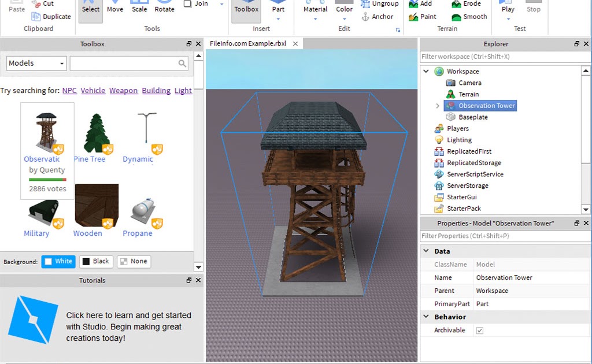Image resolution: width=592 pixels, height=364 pixels.
Task: Collapse the Workspace tree node
Action: point(426,71)
